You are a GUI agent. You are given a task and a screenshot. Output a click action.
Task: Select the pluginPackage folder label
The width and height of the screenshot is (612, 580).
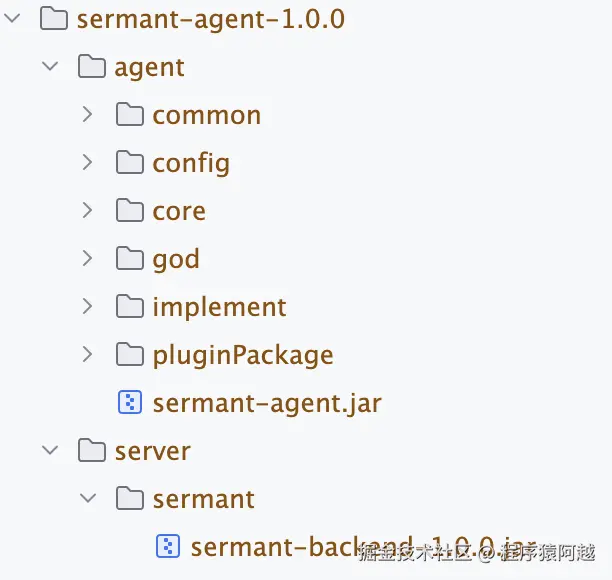click(x=243, y=355)
